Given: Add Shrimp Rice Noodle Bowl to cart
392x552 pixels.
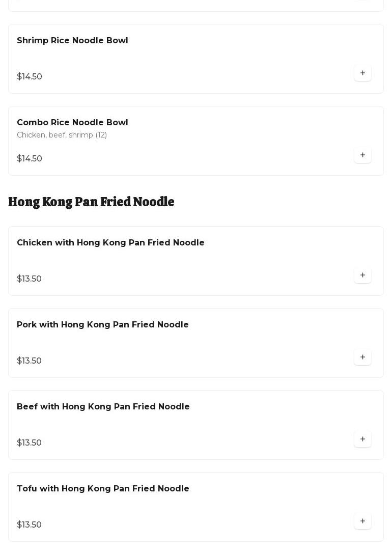Looking at the screenshot, I should (x=362, y=73).
